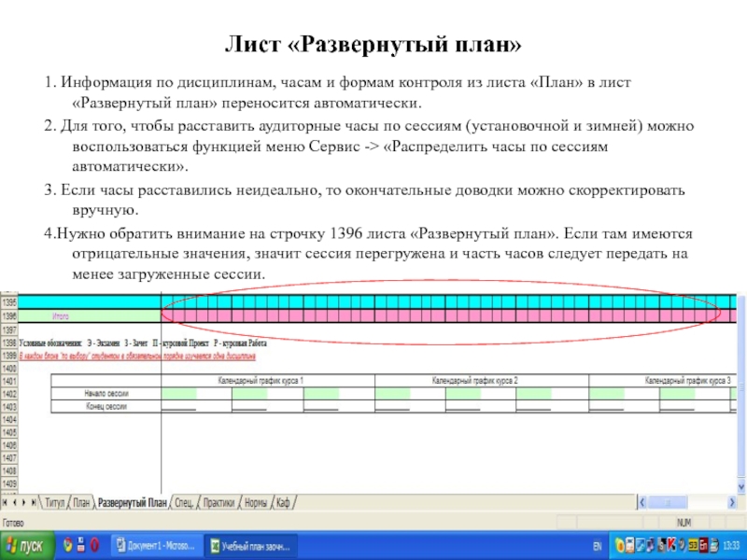Image resolution: width=747 pixels, height=560 pixels.
Task: Click the NUM indicator in status bar
Action: tap(684, 523)
